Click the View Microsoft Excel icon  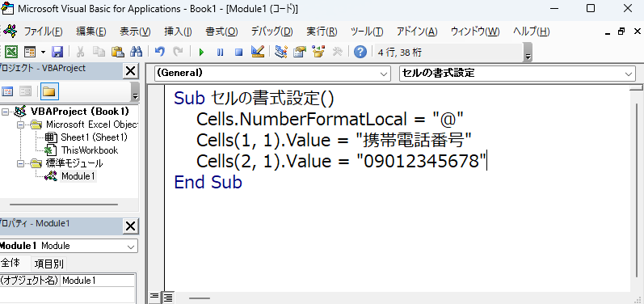point(12,52)
